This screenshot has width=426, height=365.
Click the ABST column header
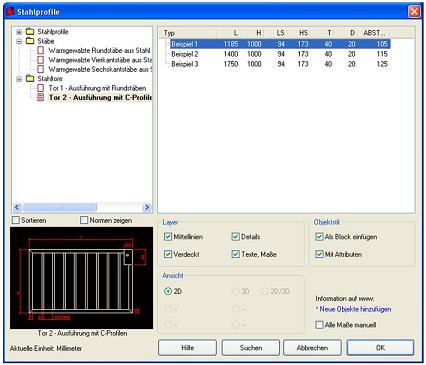[x=374, y=33]
